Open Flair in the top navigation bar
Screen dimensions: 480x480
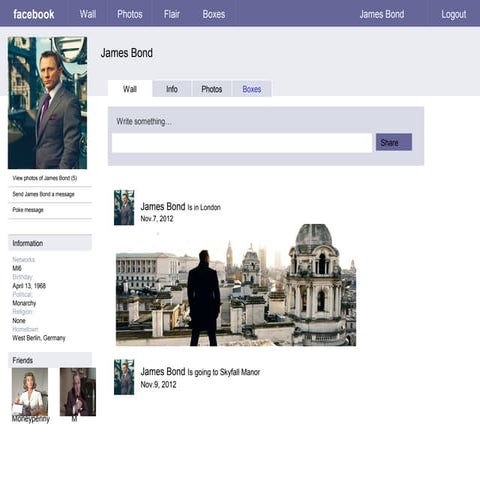click(172, 14)
